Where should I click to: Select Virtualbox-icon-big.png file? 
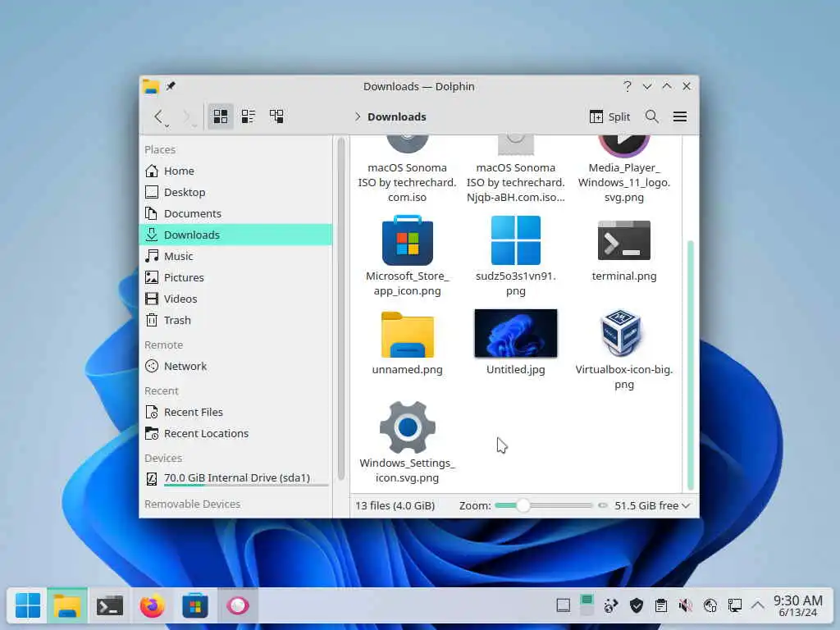(624, 349)
